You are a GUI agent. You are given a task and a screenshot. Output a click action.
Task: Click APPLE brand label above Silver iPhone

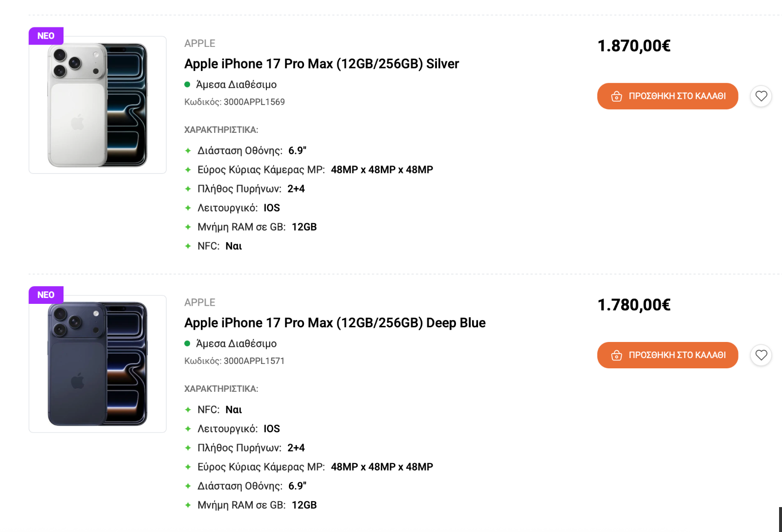click(199, 43)
